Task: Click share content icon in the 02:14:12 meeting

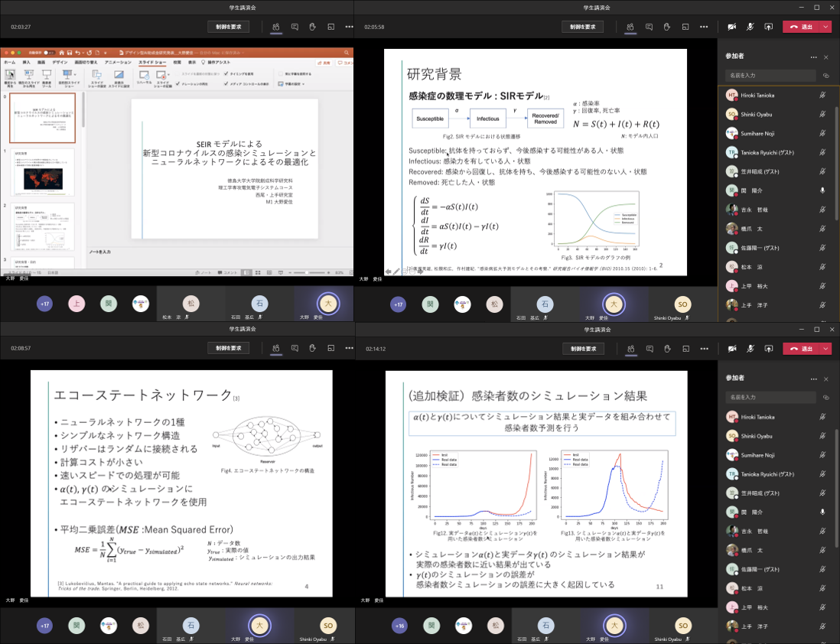Action: coord(769,349)
